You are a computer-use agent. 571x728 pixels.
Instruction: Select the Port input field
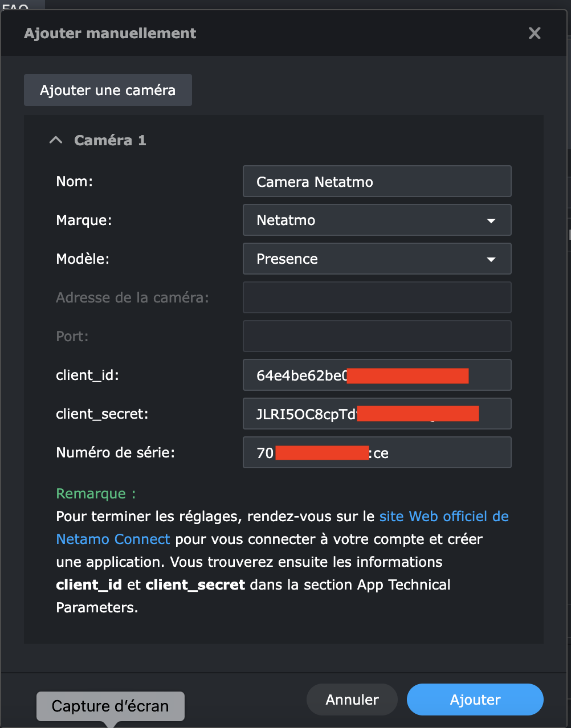pyautogui.click(x=377, y=336)
